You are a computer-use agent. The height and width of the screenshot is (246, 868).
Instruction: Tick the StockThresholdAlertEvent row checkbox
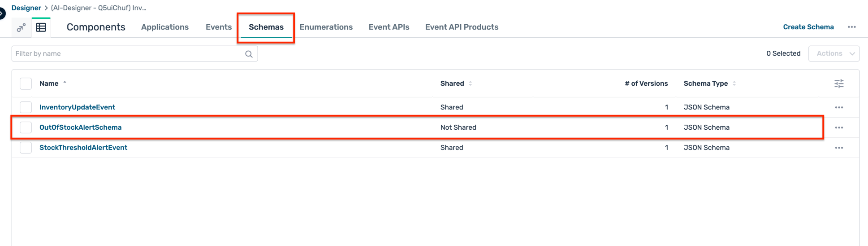[x=26, y=148]
